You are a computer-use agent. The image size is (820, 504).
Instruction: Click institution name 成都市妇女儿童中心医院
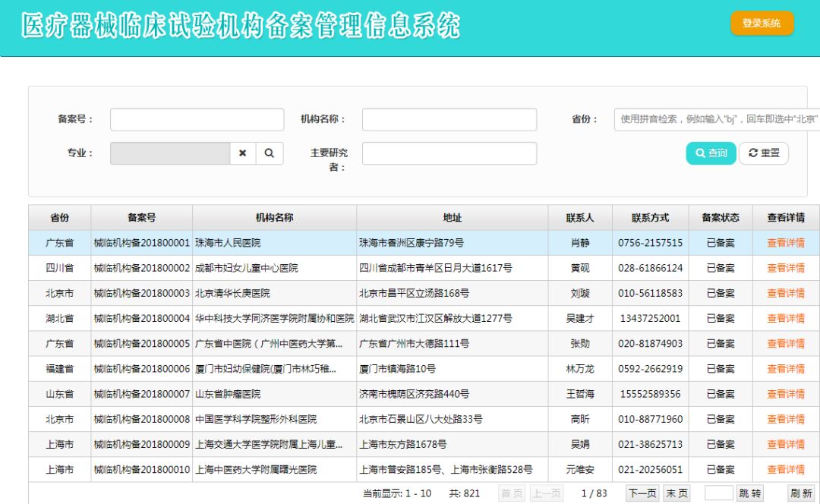tap(246, 268)
